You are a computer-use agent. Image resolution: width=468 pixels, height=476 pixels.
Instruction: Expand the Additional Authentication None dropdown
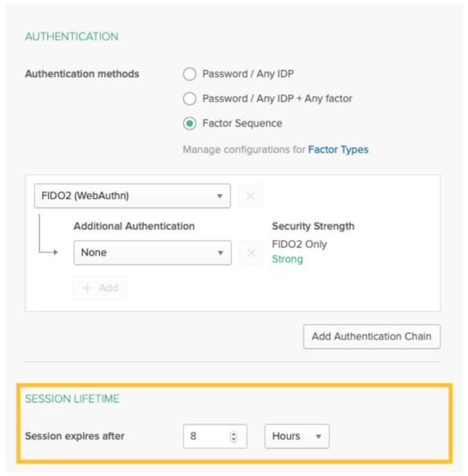[x=152, y=253]
